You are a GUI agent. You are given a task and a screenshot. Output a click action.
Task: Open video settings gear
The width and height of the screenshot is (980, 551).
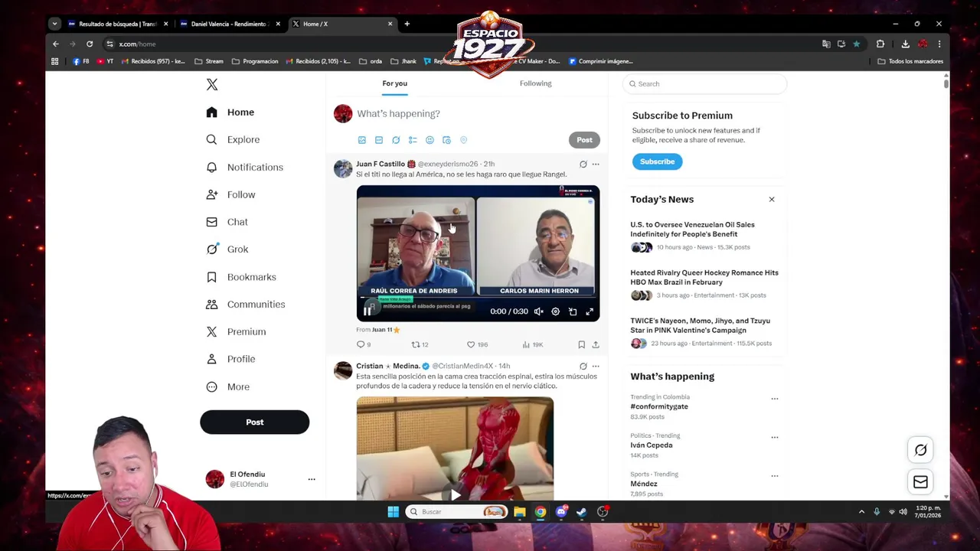555,311
